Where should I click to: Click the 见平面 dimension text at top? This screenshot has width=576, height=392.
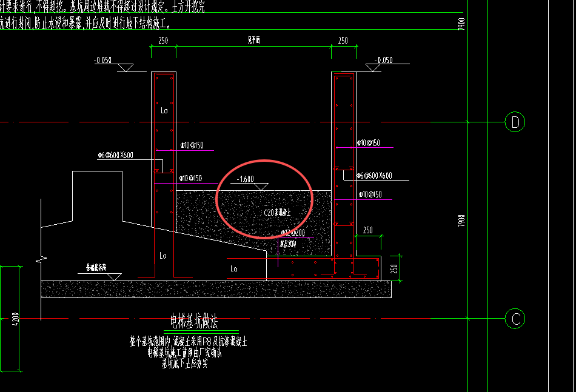tap(254, 39)
